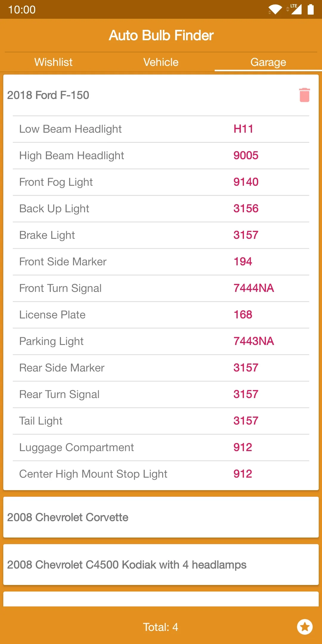Tap the LTE signal indicator
Screen dimensions: 322x644
(x=295, y=9)
